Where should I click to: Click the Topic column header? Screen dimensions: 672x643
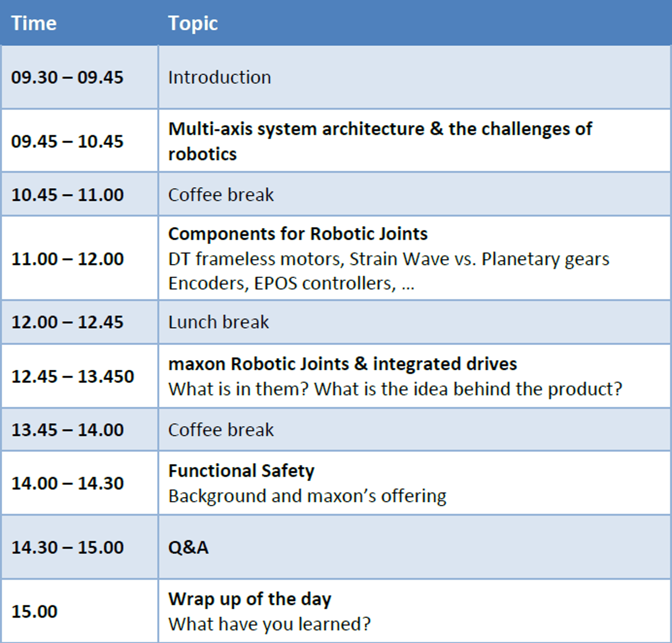pos(193,23)
